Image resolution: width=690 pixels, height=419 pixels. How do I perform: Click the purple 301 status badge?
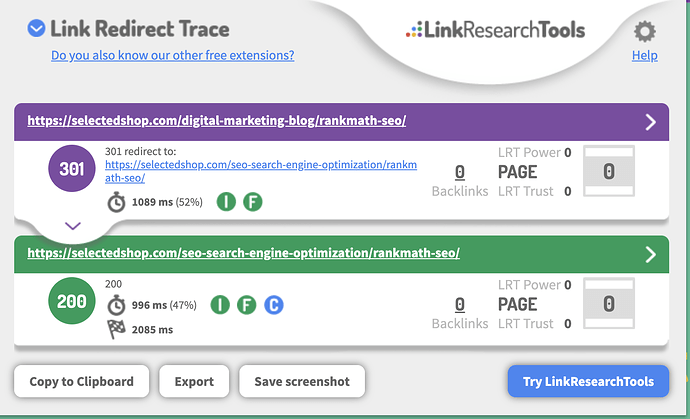pos(72,169)
